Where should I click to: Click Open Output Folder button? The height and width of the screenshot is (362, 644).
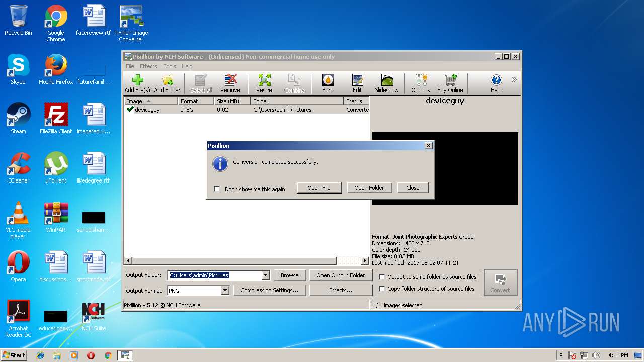(x=341, y=275)
